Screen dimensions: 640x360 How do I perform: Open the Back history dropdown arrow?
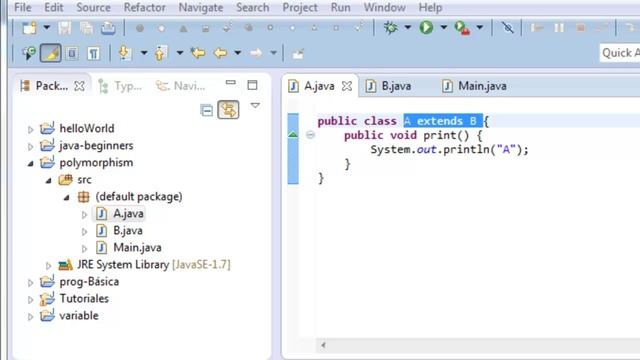[238, 53]
